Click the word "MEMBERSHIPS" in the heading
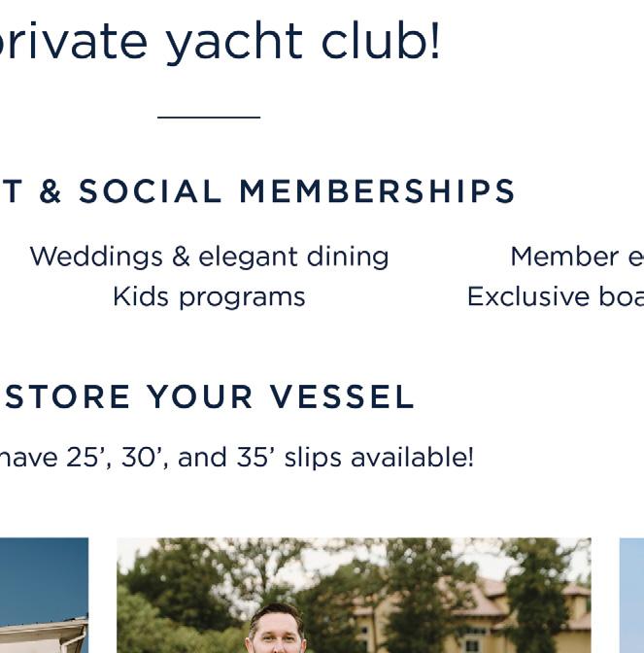 click(x=377, y=191)
